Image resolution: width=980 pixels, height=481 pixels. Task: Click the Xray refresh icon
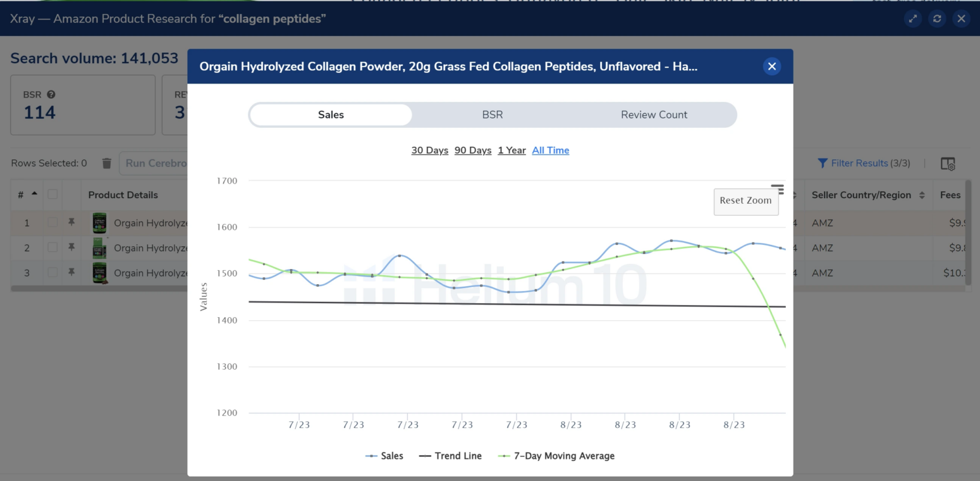[x=936, y=19]
